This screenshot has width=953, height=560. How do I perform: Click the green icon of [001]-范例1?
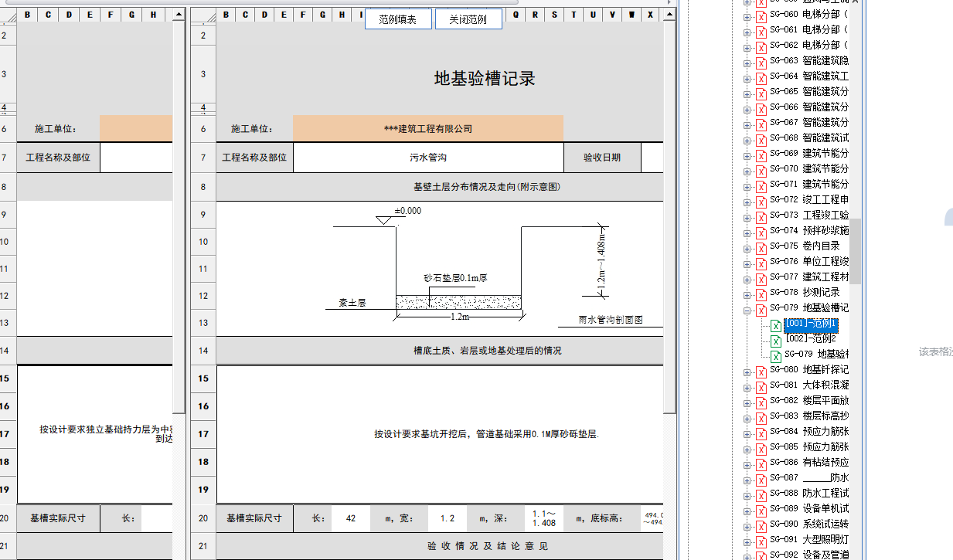coord(776,325)
